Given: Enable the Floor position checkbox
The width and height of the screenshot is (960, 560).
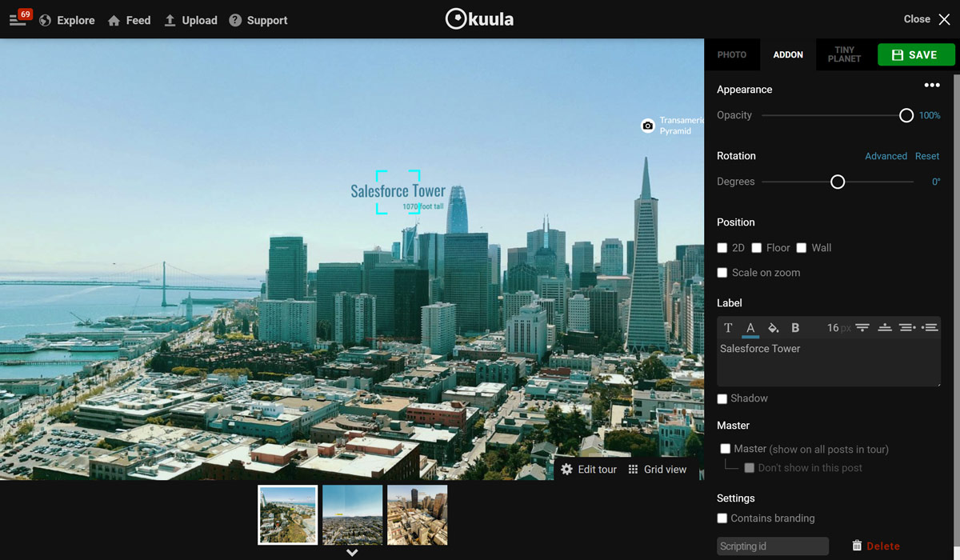Looking at the screenshot, I should (757, 248).
